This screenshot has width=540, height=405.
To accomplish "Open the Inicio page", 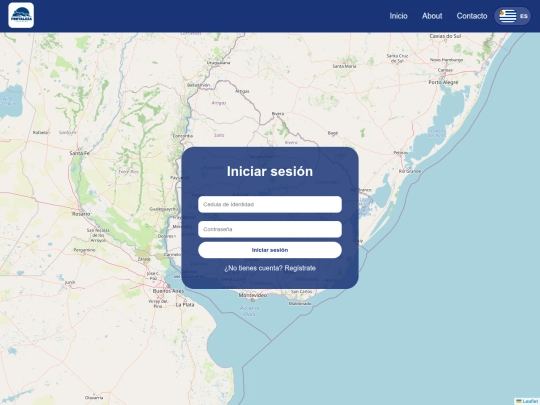I will 398,16.
